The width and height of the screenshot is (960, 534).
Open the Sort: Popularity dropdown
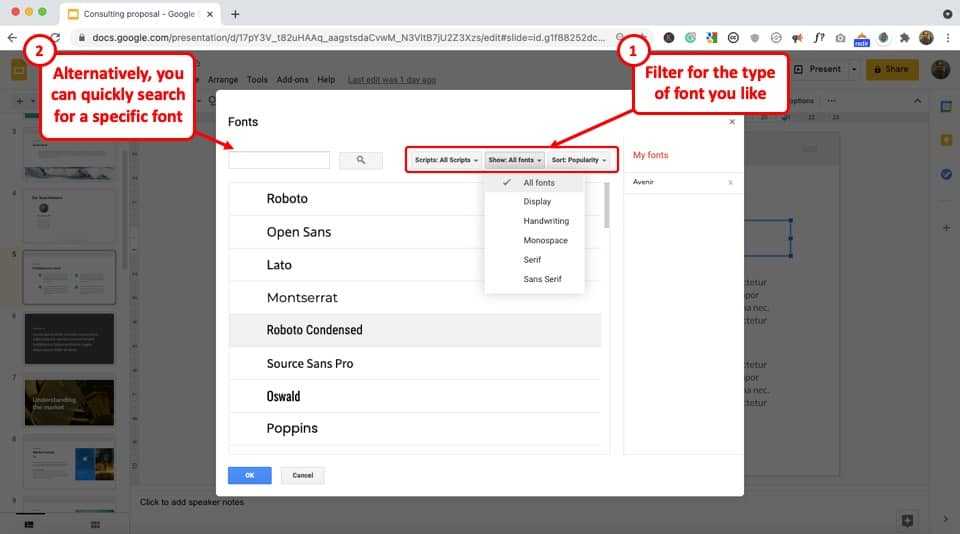coord(579,160)
